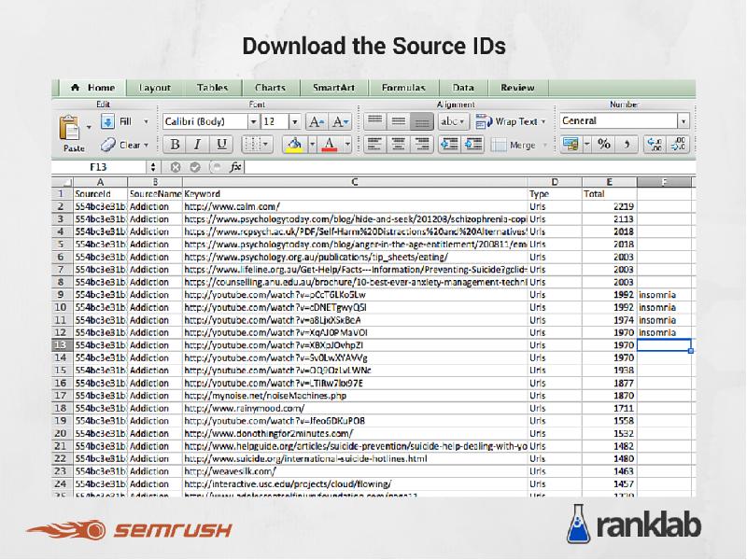Open the General number format dropdown
The image size is (747, 560).
click(624, 121)
